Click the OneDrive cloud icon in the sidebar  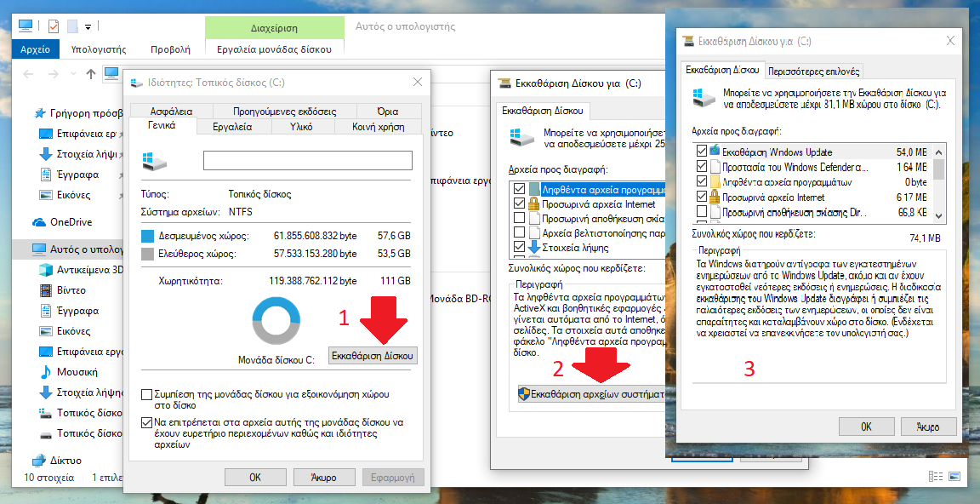point(39,222)
